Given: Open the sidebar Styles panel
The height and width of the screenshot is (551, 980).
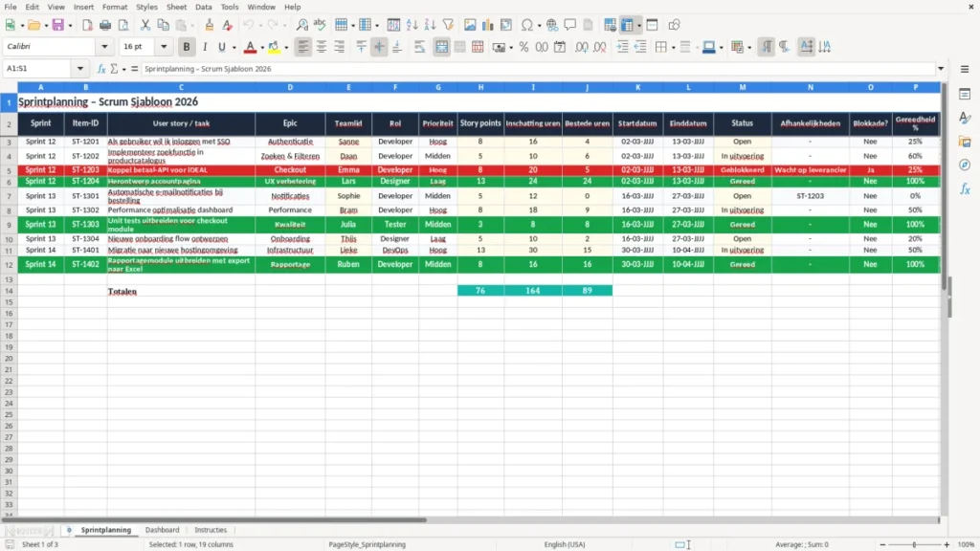Looking at the screenshot, I should (x=965, y=118).
